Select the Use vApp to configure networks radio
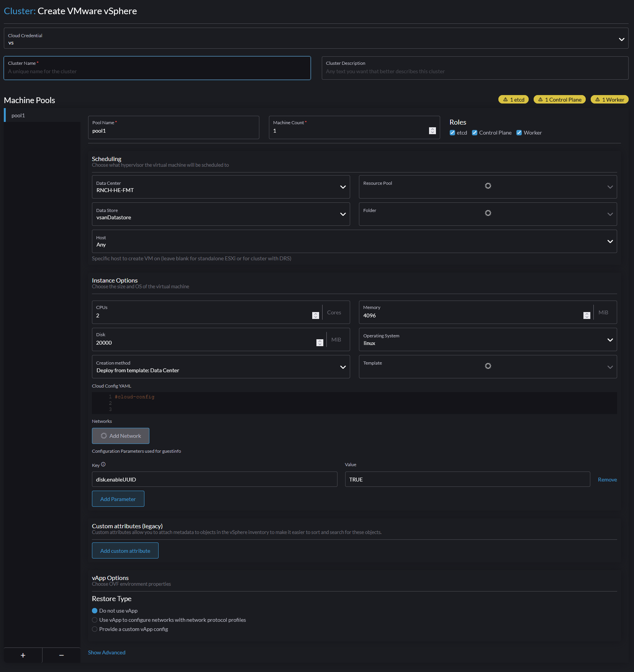 click(x=95, y=620)
